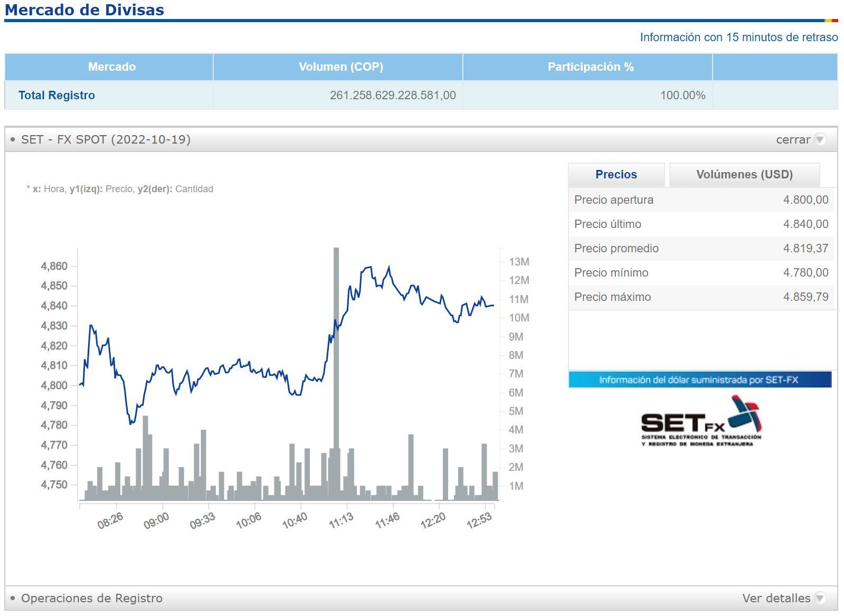844x616 pixels.
Task: Click the SET FX logo image
Action: pyautogui.click(x=701, y=421)
